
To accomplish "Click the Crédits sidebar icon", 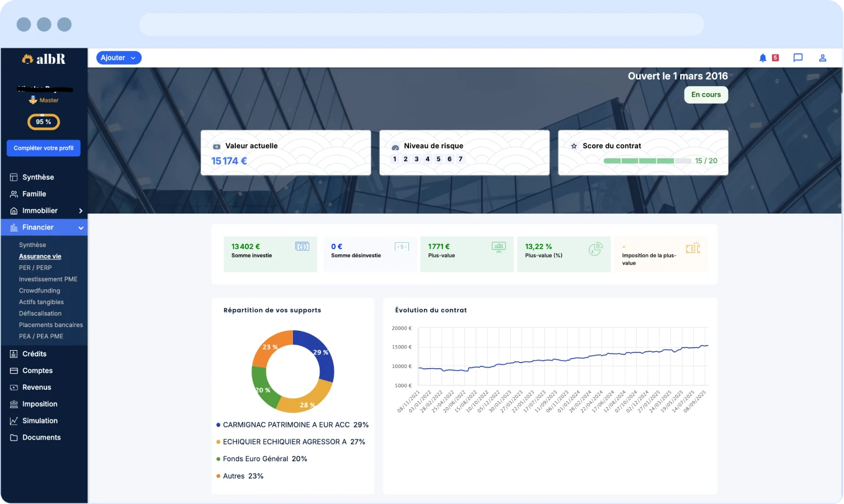I will point(14,354).
